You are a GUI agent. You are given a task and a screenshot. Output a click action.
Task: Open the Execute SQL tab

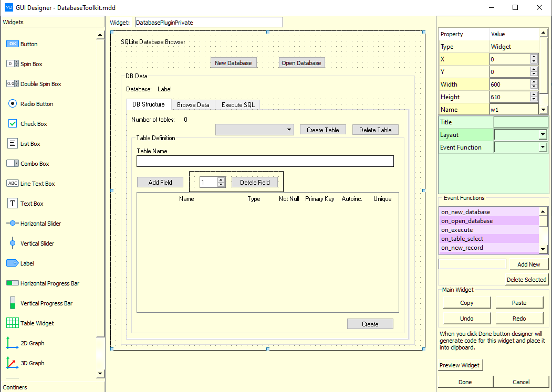point(237,104)
